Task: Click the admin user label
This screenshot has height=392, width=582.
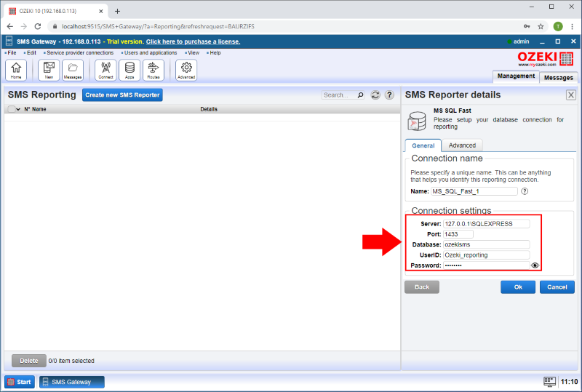Action: click(x=521, y=41)
